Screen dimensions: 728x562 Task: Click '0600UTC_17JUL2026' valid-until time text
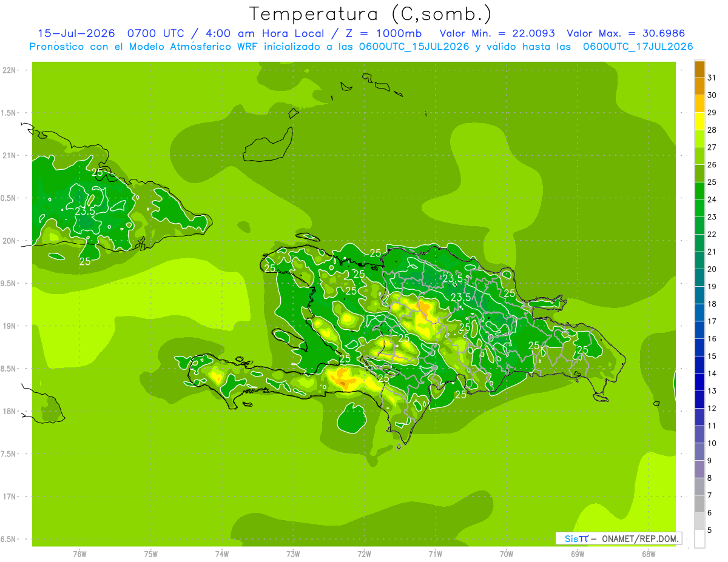(x=638, y=47)
